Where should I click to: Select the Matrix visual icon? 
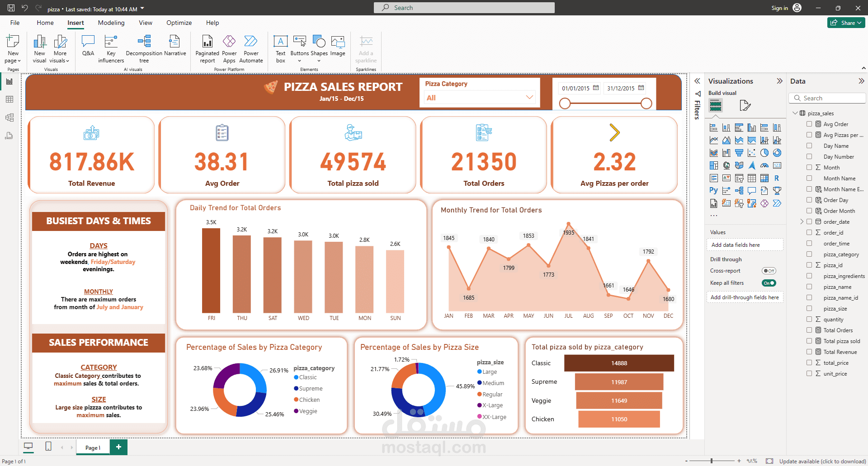tap(764, 178)
